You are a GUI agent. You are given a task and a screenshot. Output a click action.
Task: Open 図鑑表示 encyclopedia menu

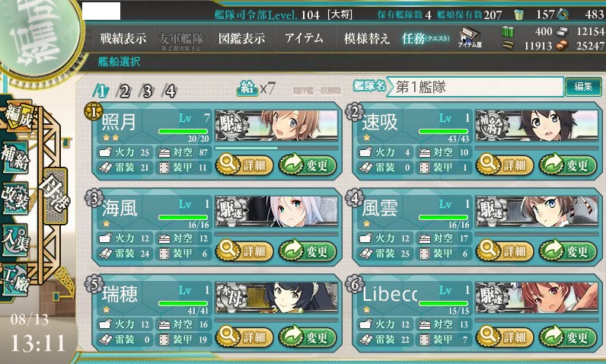click(242, 39)
